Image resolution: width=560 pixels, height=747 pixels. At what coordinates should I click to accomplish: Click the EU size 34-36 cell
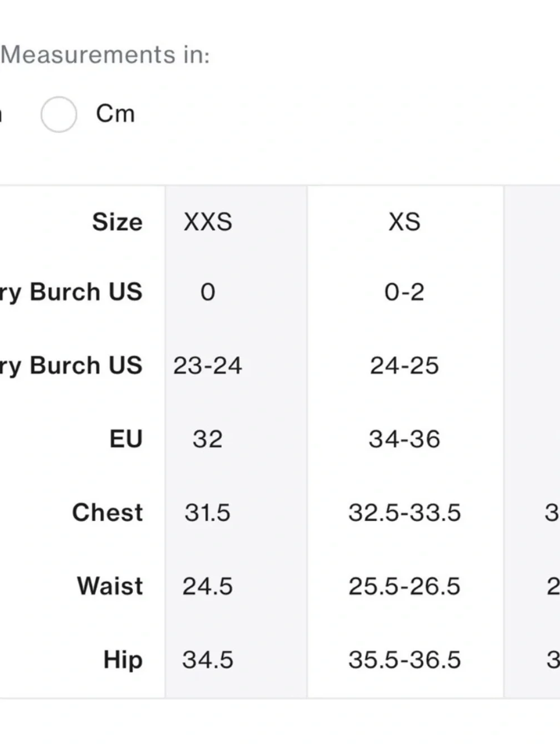click(x=404, y=439)
